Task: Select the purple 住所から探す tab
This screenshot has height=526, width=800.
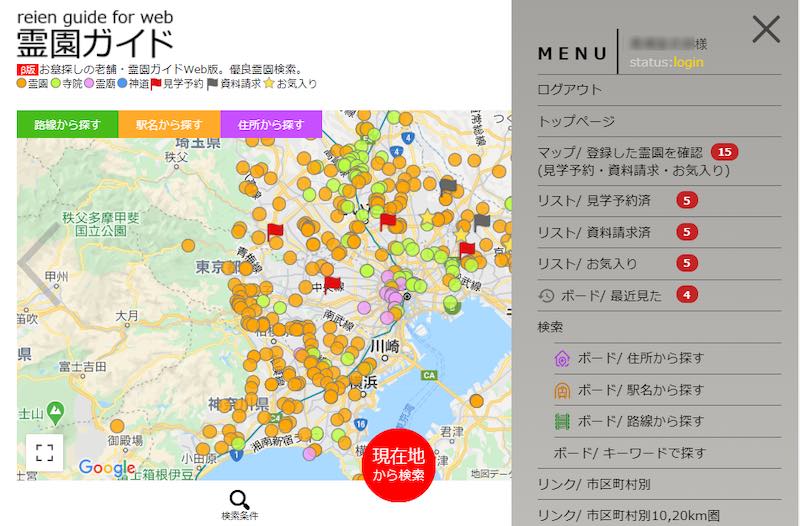Action: click(x=271, y=125)
